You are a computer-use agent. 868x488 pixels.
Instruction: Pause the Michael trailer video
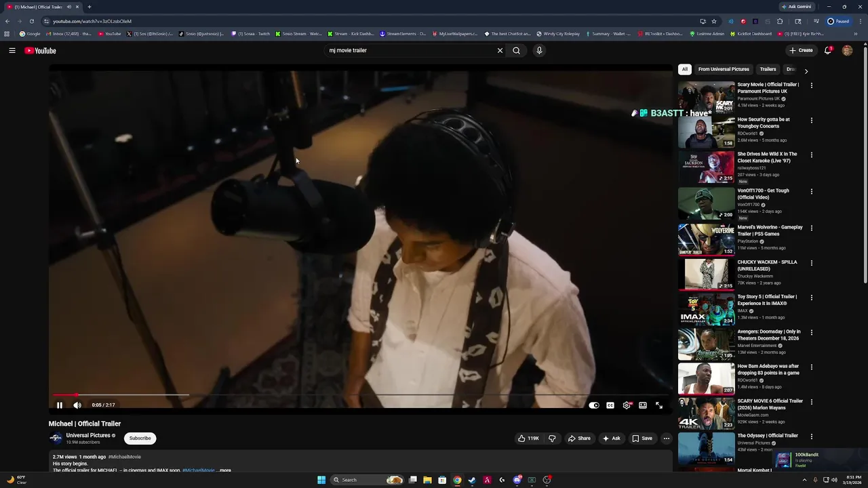click(60, 405)
